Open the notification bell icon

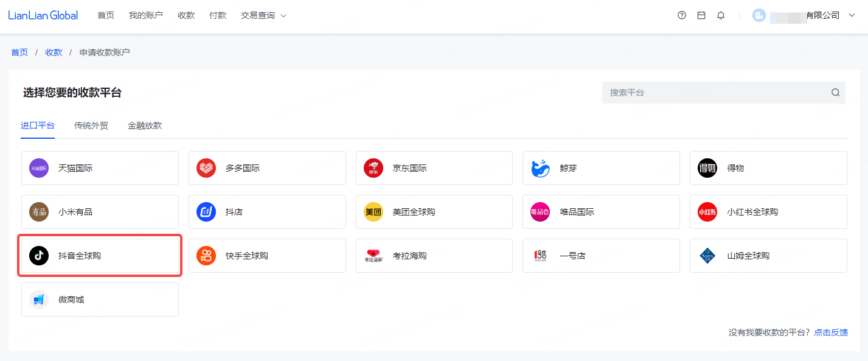coord(721,15)
